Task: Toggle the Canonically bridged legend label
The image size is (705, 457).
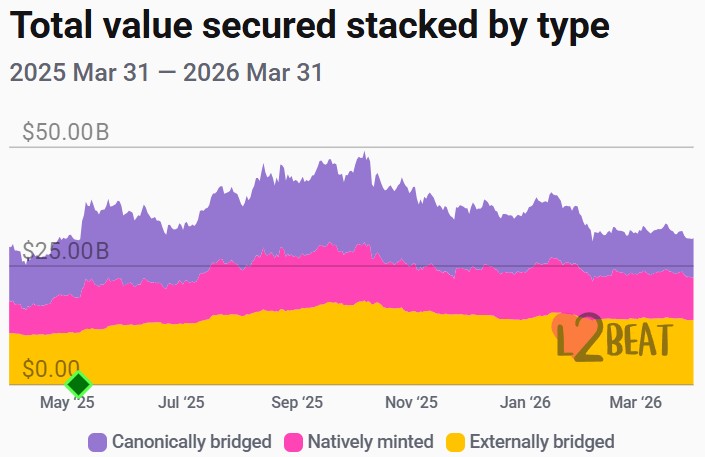Action: (x=191, y=441)
